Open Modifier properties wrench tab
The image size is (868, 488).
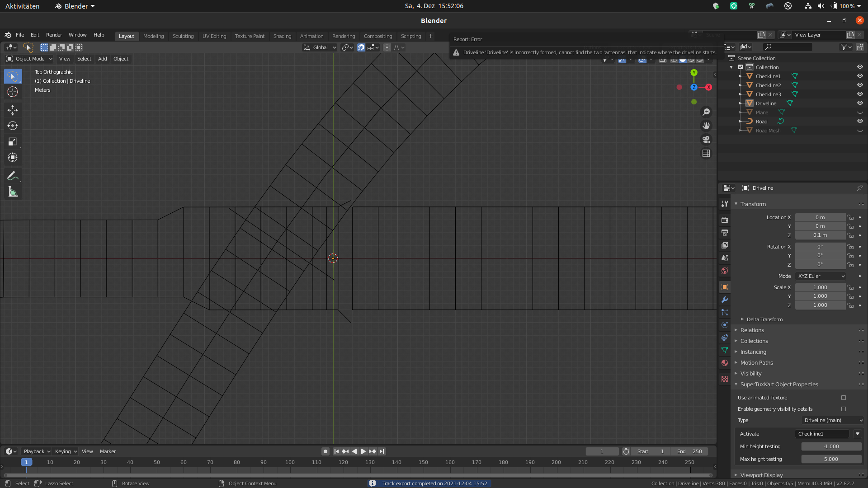725,300
